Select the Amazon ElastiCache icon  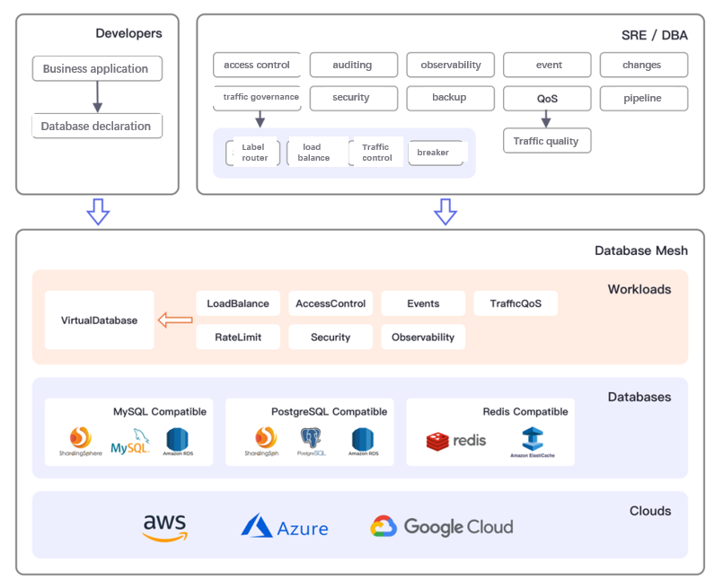point(533,442)
